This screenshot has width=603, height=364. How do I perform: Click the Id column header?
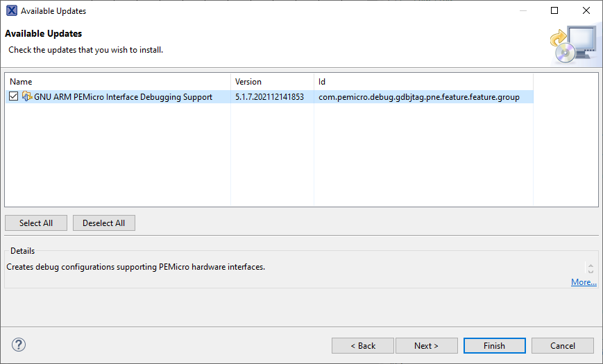click(423, 82)
